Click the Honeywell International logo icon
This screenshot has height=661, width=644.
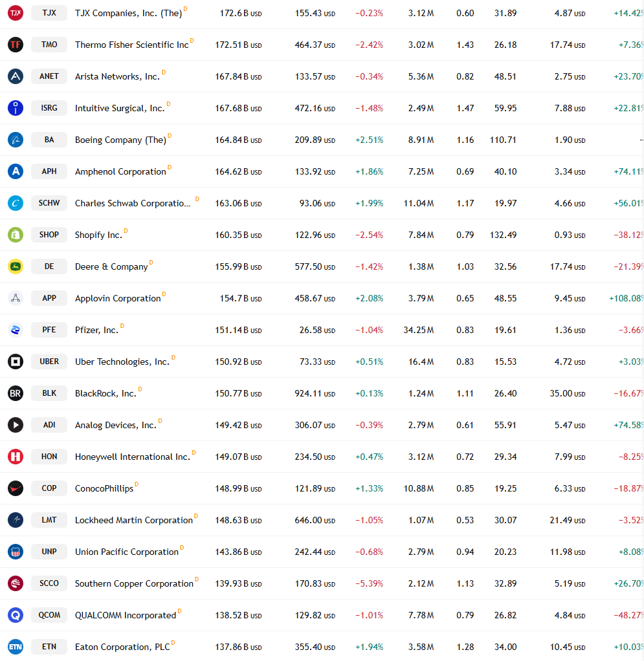pyautogui.click(x=16, y=457)
